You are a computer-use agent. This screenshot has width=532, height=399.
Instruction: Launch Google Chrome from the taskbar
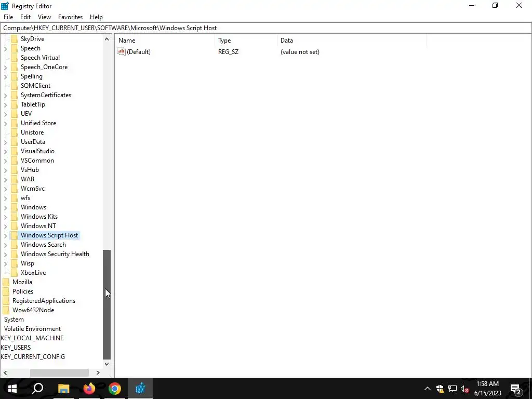(x=115, y=389)
